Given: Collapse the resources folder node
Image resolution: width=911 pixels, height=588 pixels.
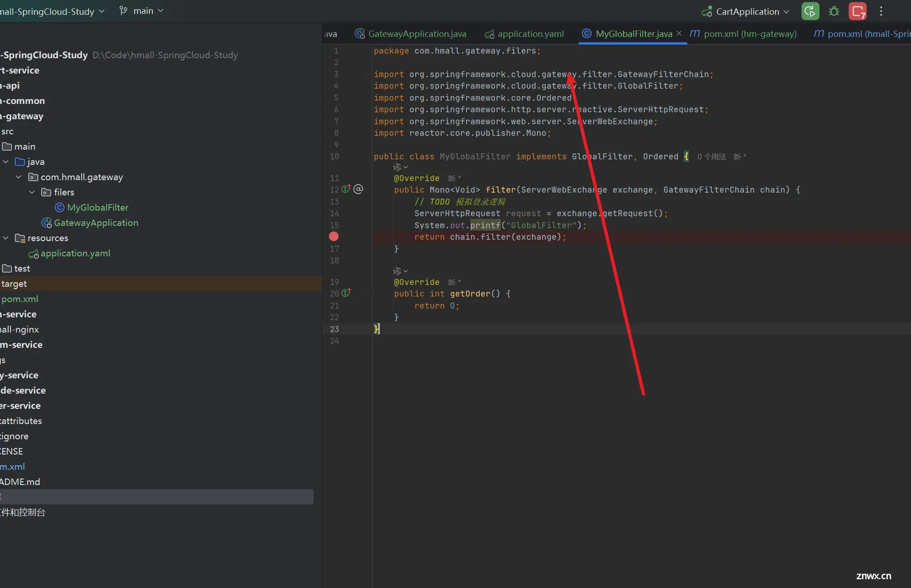Looking at the screenshot, I should pos(6,238).
